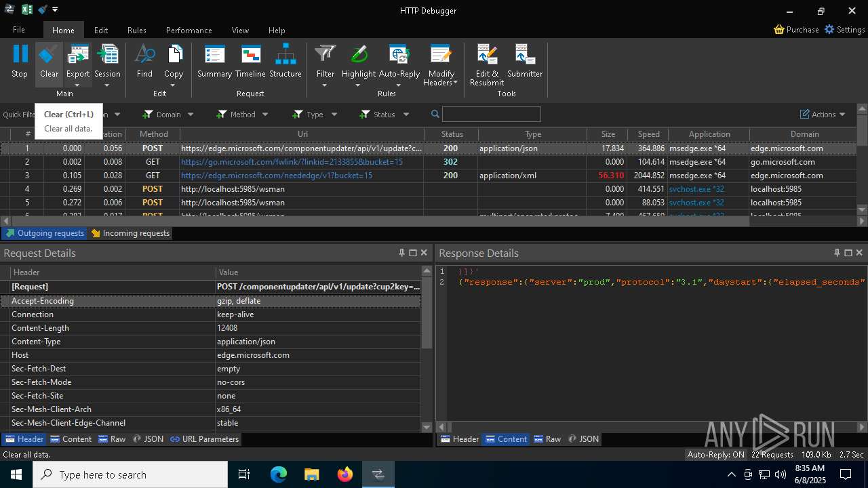Open Microsoft Edge from taskbar
868x488 pixels.
(279, 474)
